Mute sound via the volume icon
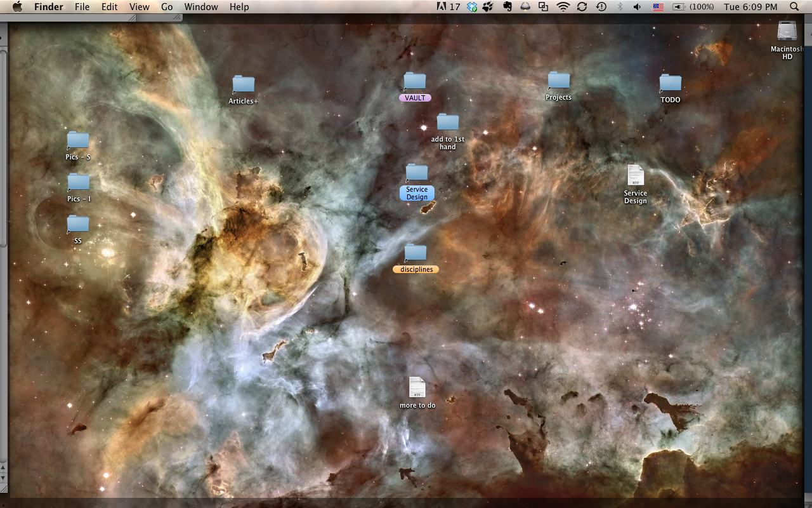The image size is (812, 508). [638, 7]
